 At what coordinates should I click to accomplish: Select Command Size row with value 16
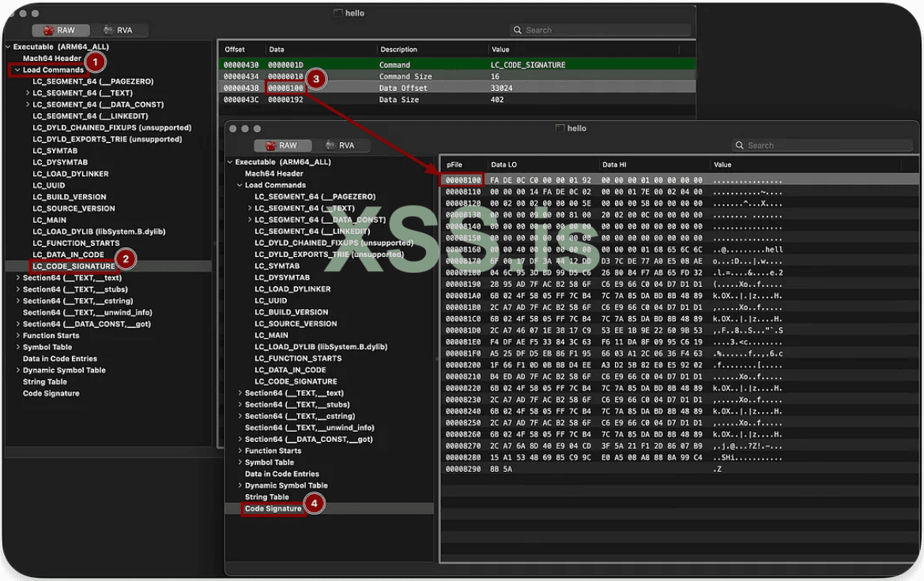[458, 77]
